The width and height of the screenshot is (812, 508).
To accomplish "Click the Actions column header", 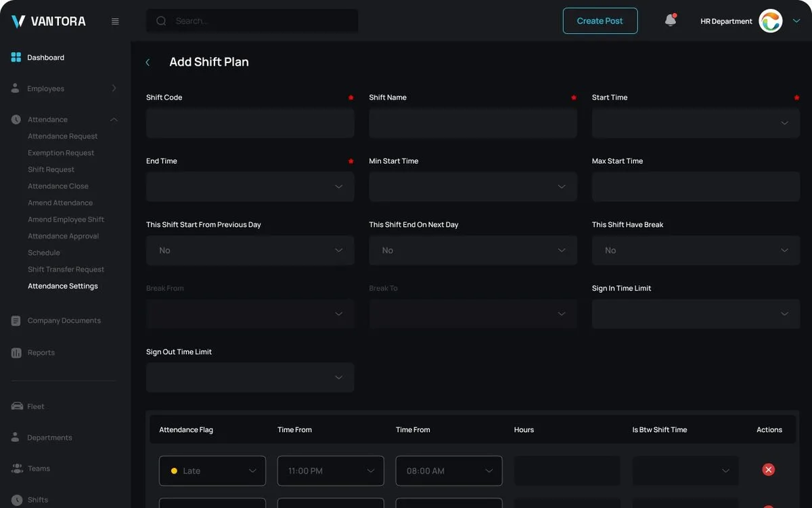I will click(769, 430).
